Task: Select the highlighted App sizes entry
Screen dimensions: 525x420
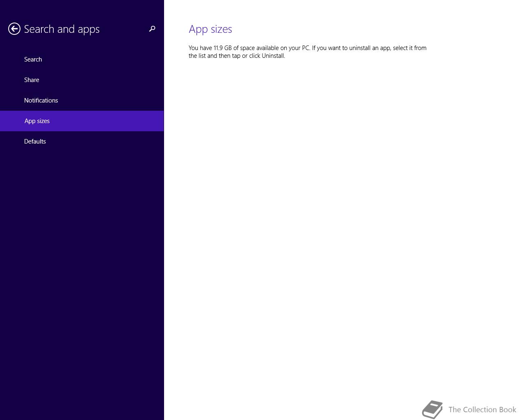Action: [x=82, y=121]
